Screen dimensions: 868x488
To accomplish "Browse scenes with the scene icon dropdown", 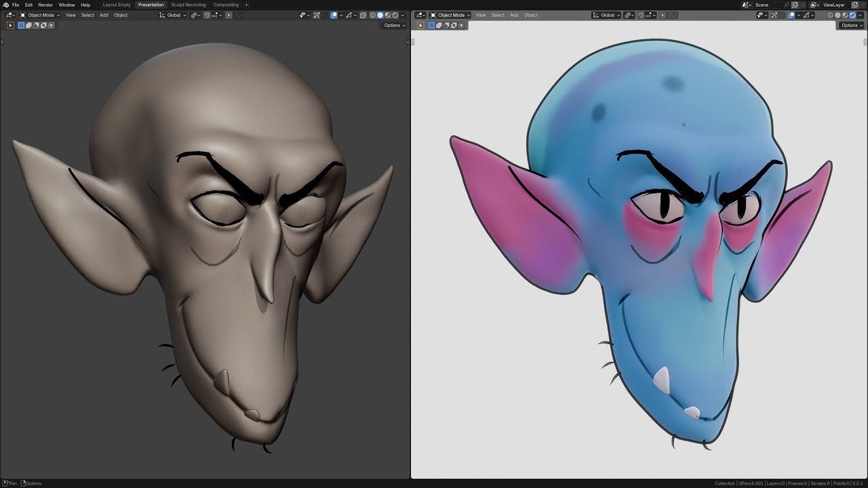I will 747,5.
